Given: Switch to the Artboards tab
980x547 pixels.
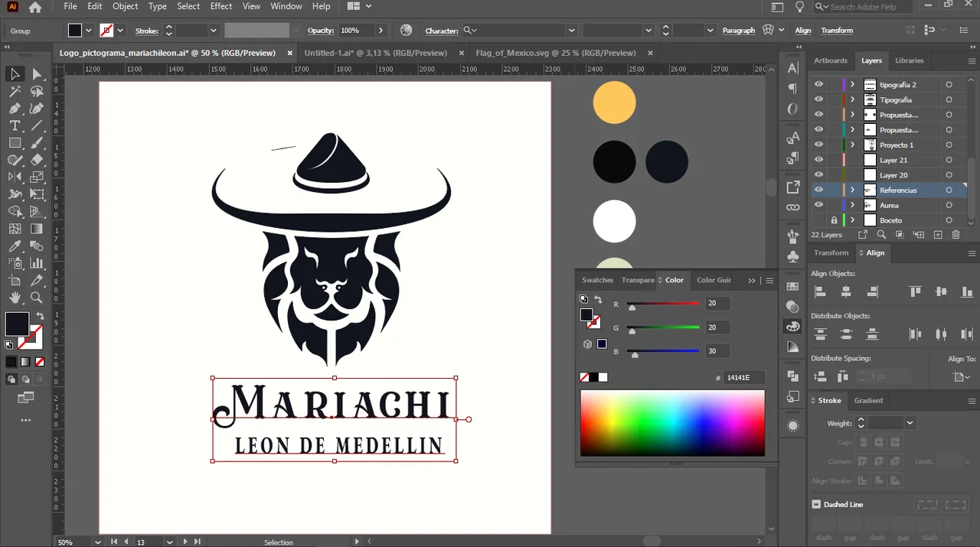Looking at the screenshot, I should tap(831, 60).
